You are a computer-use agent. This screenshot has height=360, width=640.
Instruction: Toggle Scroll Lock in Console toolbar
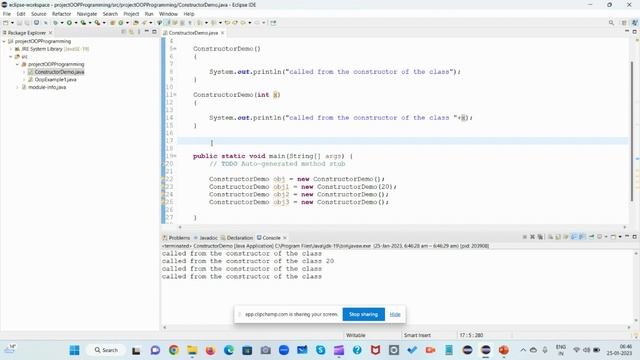click(x=558, y=237)
